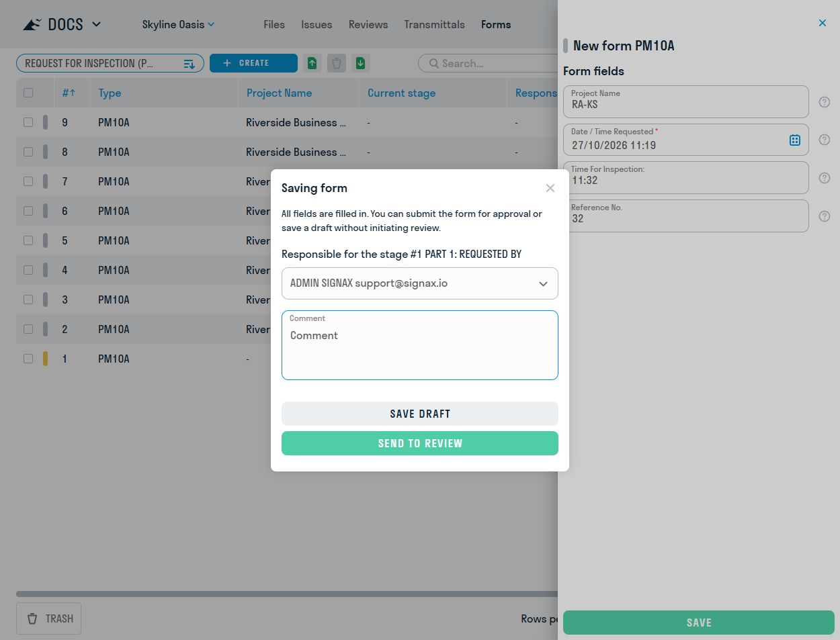
Task: Switch to the Files tab
Action: [x=274, y=24]
